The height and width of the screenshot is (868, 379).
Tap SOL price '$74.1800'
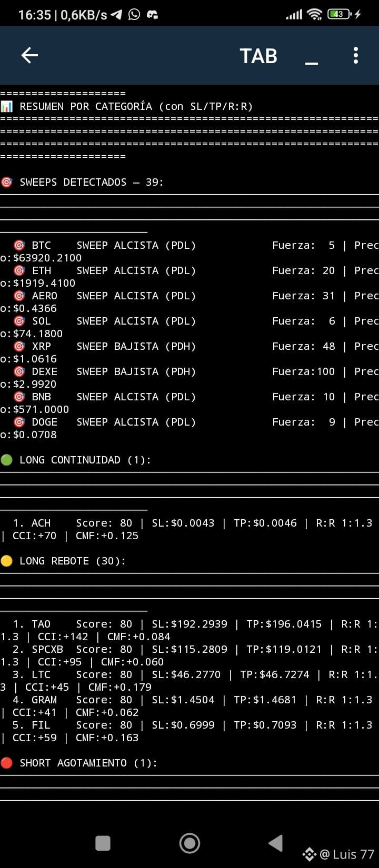pyautogui.click(x=38, y=334)
